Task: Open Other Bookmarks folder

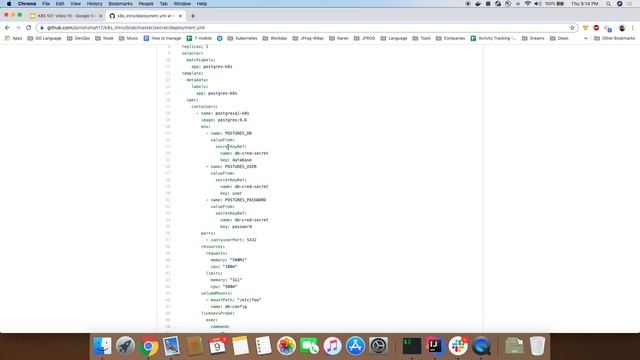Action: coord(615,38)
